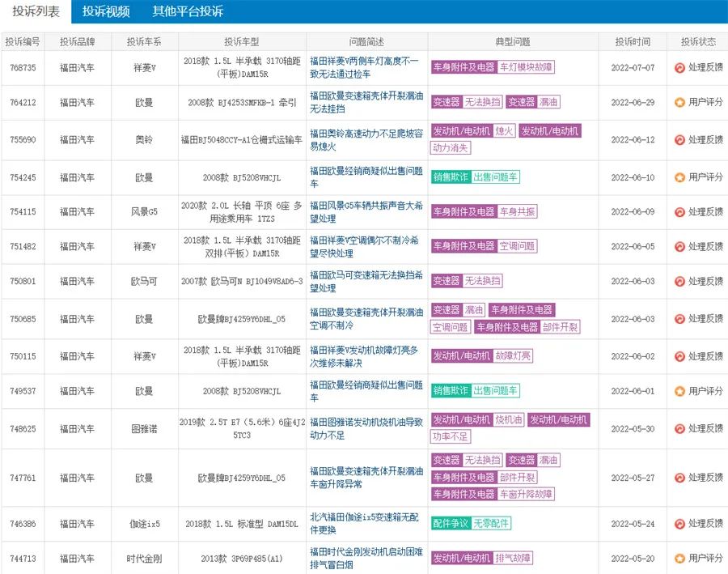
Task: Open complaint 福田欧曼变速箱壳体开裂漏油车窗升降异常
Action: 366,478
